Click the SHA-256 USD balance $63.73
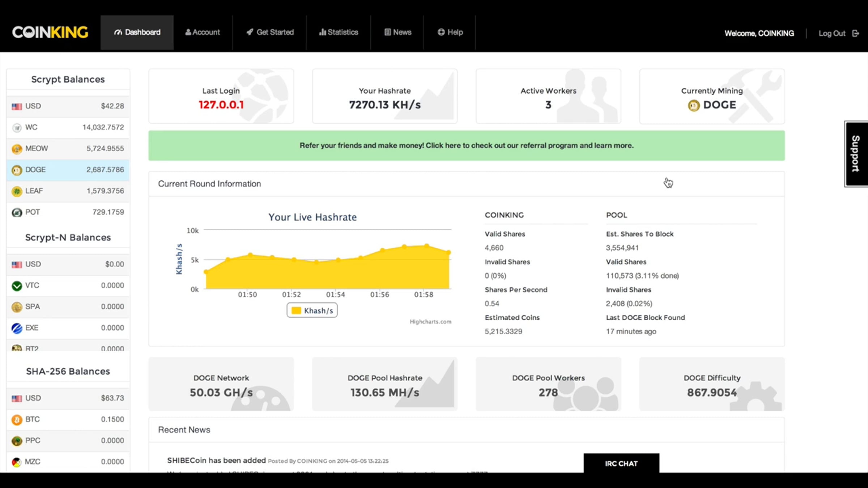Screen dimensions: 868x488 click(x=112, y=398)
